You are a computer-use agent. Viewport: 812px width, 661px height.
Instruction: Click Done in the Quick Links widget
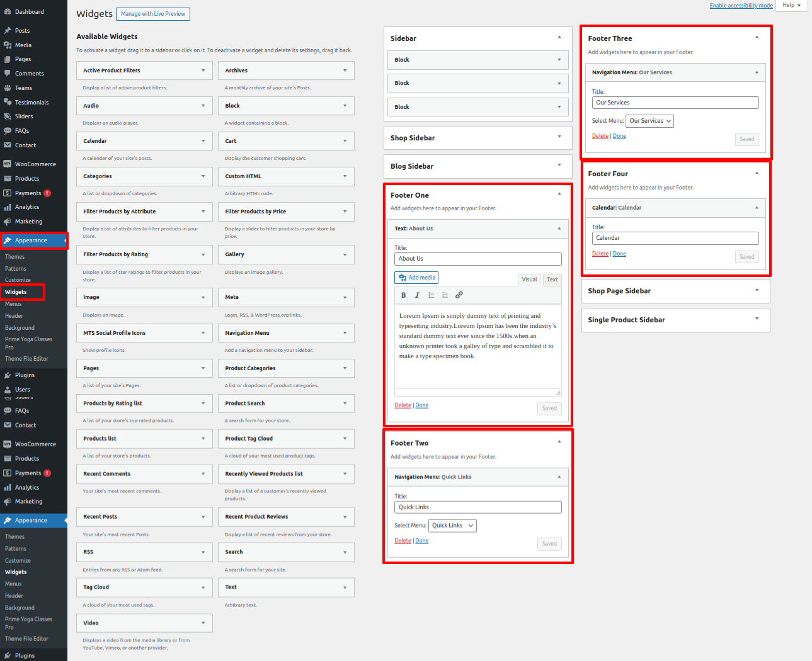click(422, 541)
